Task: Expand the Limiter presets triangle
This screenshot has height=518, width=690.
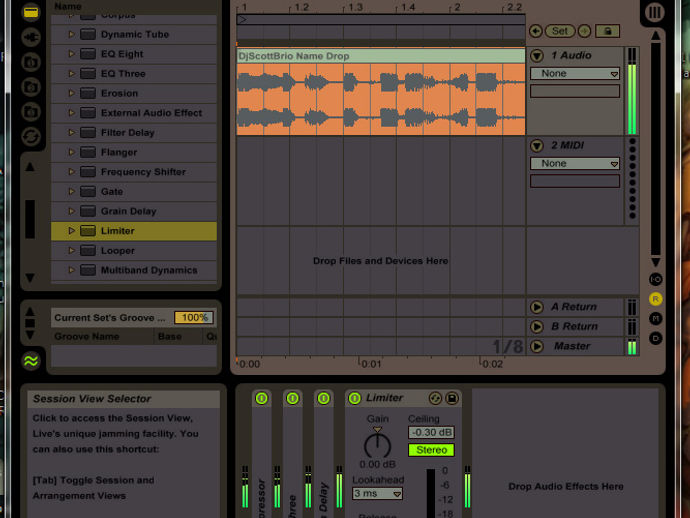Action: tap(71, 231)
